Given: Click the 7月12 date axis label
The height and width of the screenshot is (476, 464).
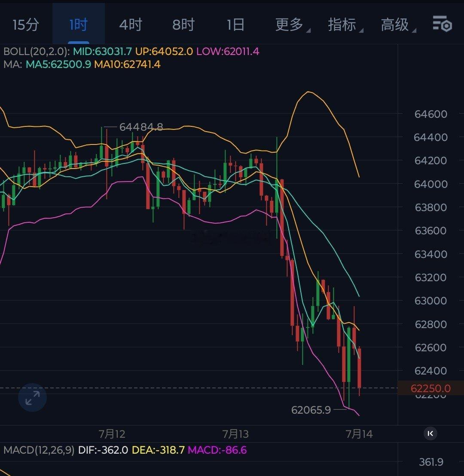Looking at the screenshot, I should (112, 434).
